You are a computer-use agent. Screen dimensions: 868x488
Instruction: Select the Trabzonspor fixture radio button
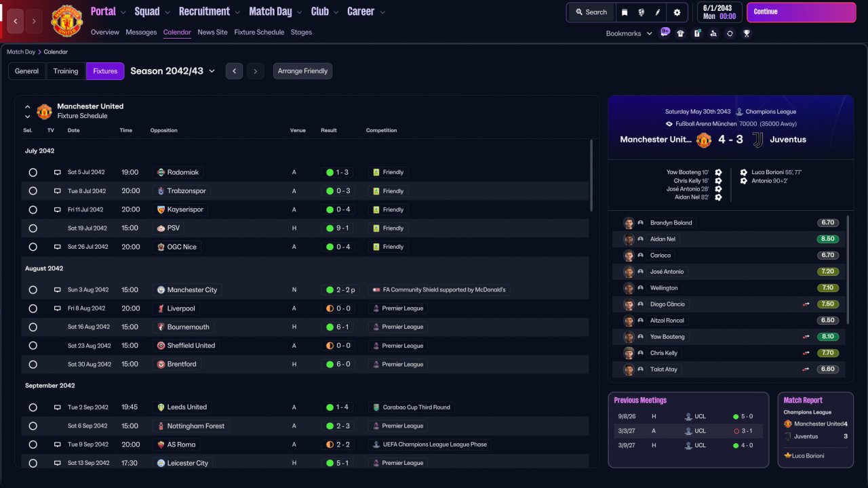33,191
